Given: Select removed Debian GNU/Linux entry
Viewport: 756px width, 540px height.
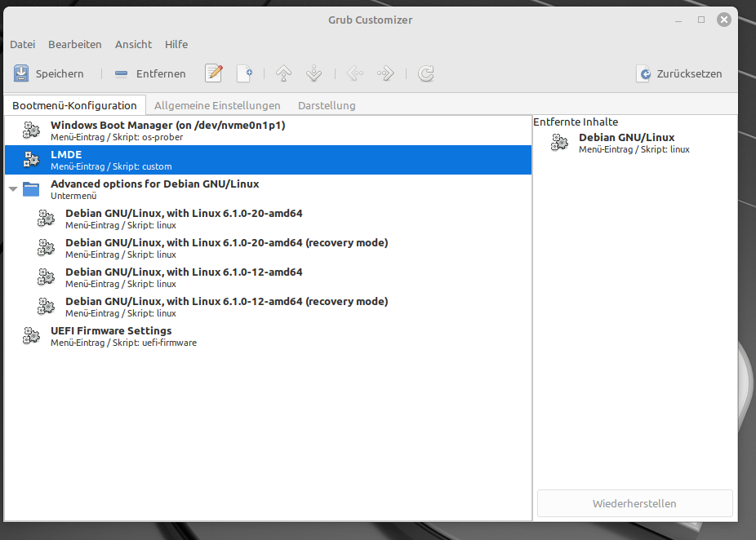Looking at the screenshot, I should [626, 143].
